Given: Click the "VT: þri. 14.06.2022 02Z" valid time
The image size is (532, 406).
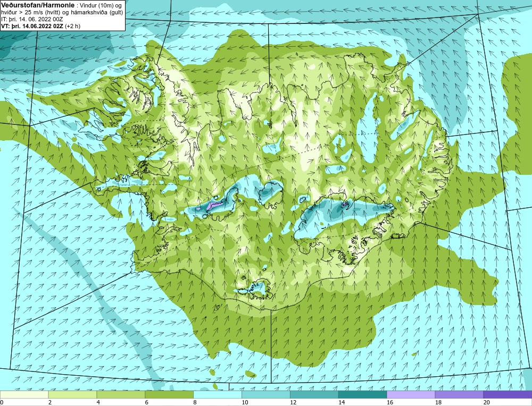Looking at the screenshot, I should 32,26.
